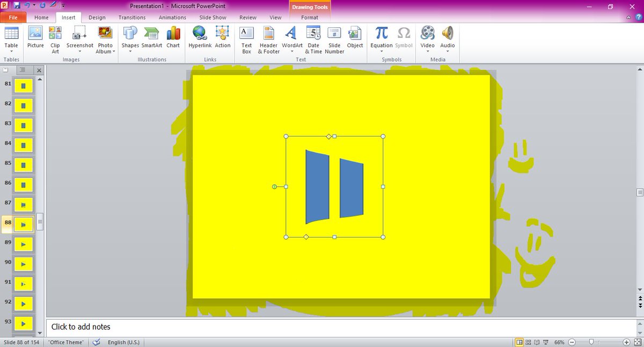This screenshot has width=644, height=347.
Task: Click the Picture insert icon
Action: pos(35,33)
